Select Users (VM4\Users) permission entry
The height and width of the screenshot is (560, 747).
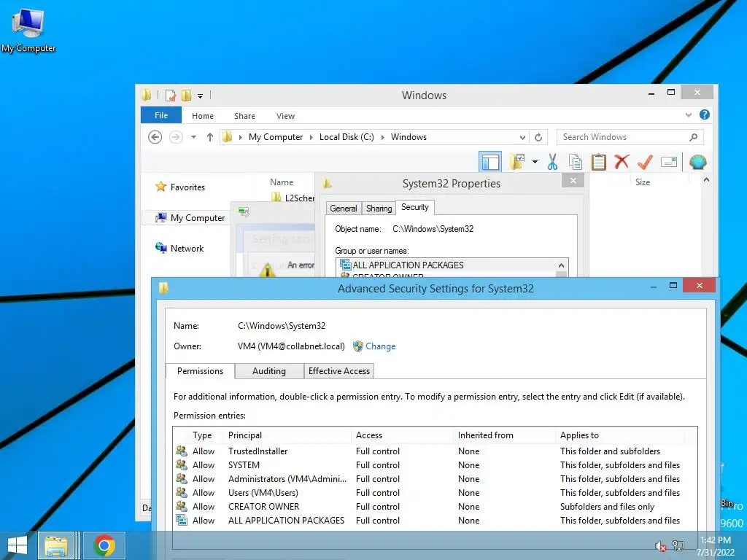[435, 492]
